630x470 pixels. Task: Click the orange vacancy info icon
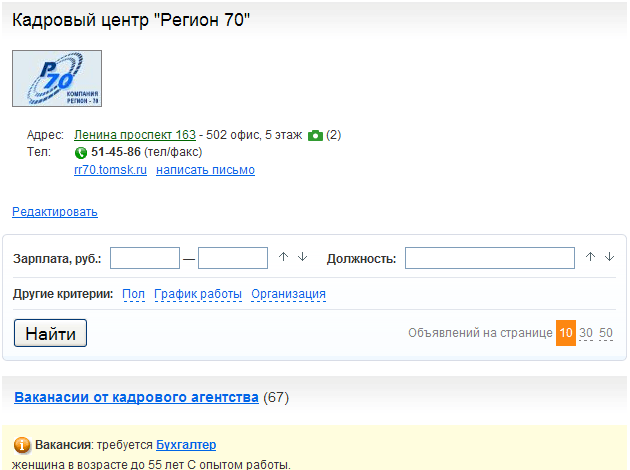pos(23,445)
